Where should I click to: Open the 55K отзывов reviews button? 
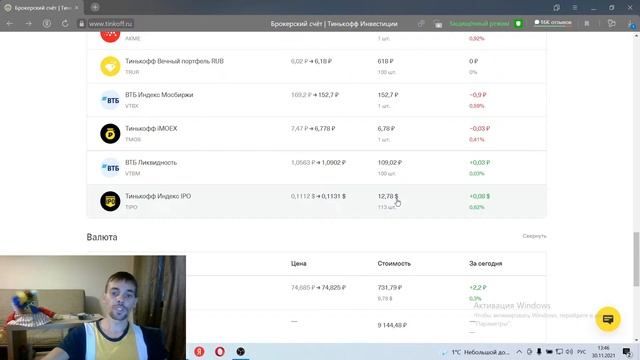click(553, 22)
